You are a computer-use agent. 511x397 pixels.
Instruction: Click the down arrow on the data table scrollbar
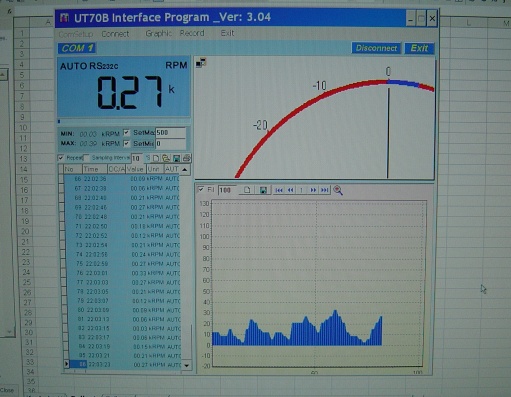coord(187,365)
